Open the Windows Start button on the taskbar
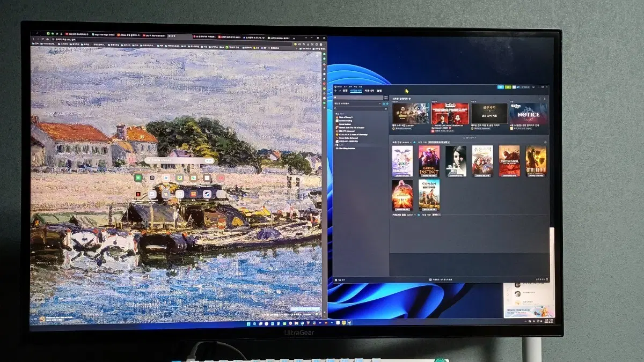644x362 pixels. click(x=248, y=324)
